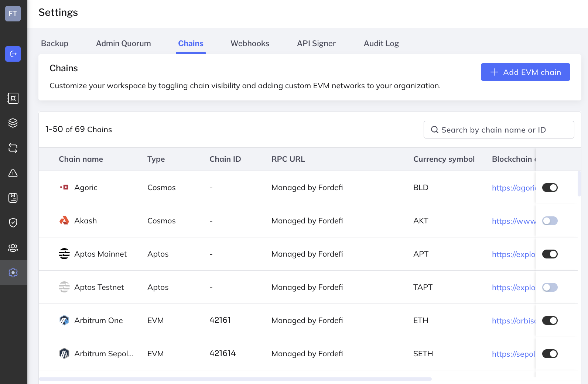Screen dimensions: 588x384
Task: Click the Aptos Mainnet chain logo
Action: pos(64,254)
